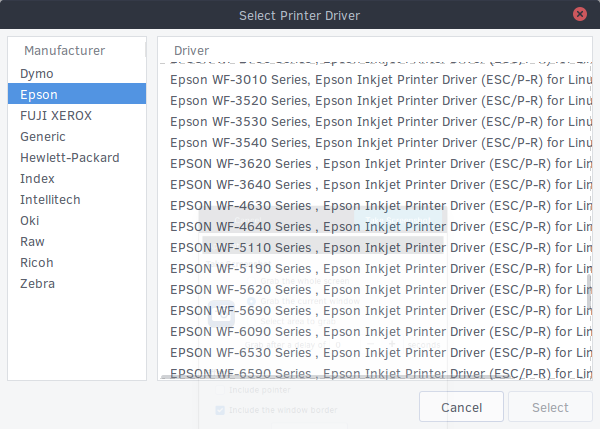This screenshot has width=600, height=429.
Task: Select Epson WF-3010 Series driver
Action: [375, 80]
